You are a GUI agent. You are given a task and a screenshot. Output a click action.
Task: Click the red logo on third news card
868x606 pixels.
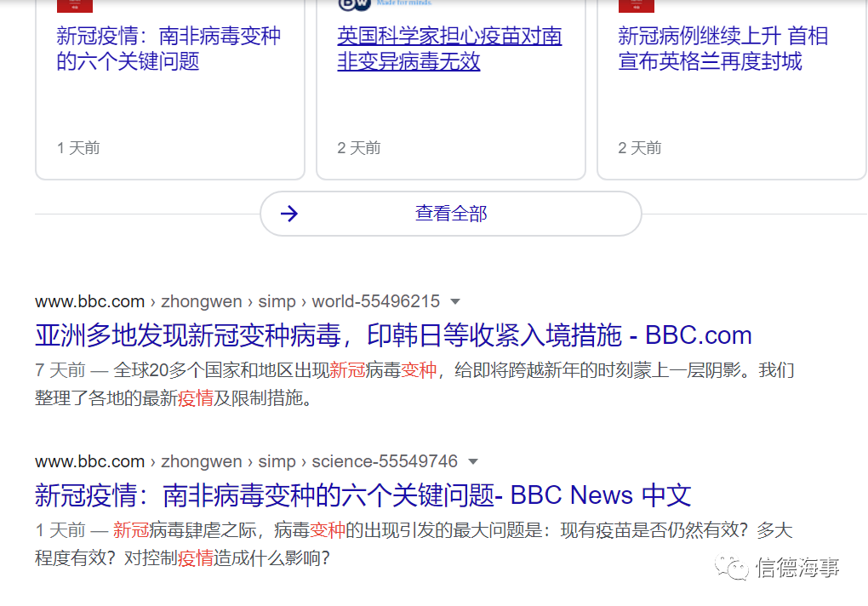[x=636, y=5]
